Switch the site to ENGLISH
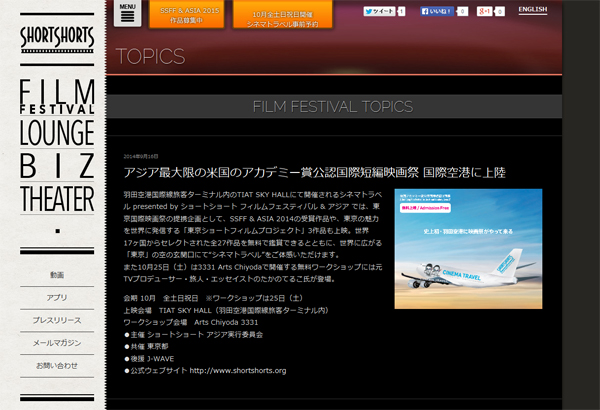The height and width of the screenshot is (410, 600). tap(533, 10)
